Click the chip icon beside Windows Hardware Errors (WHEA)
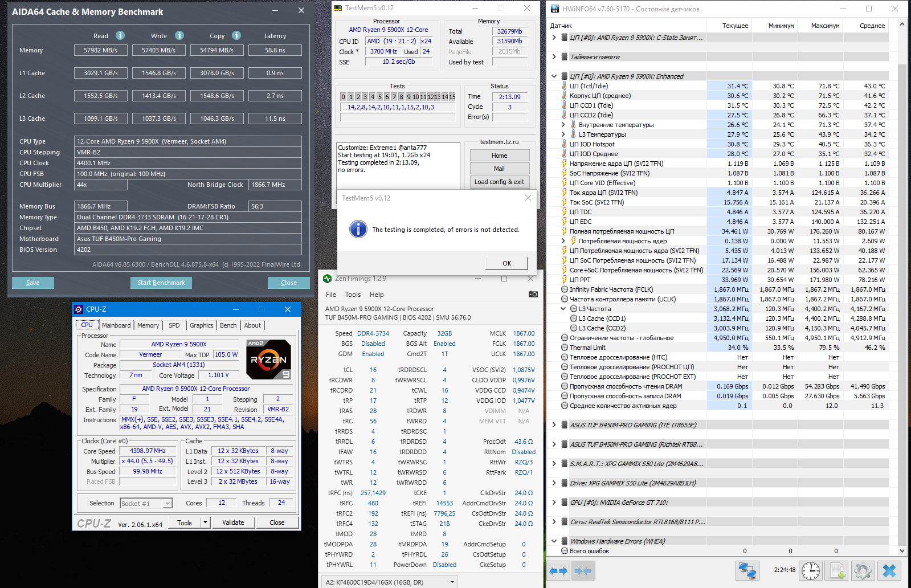 click(564, 541)
